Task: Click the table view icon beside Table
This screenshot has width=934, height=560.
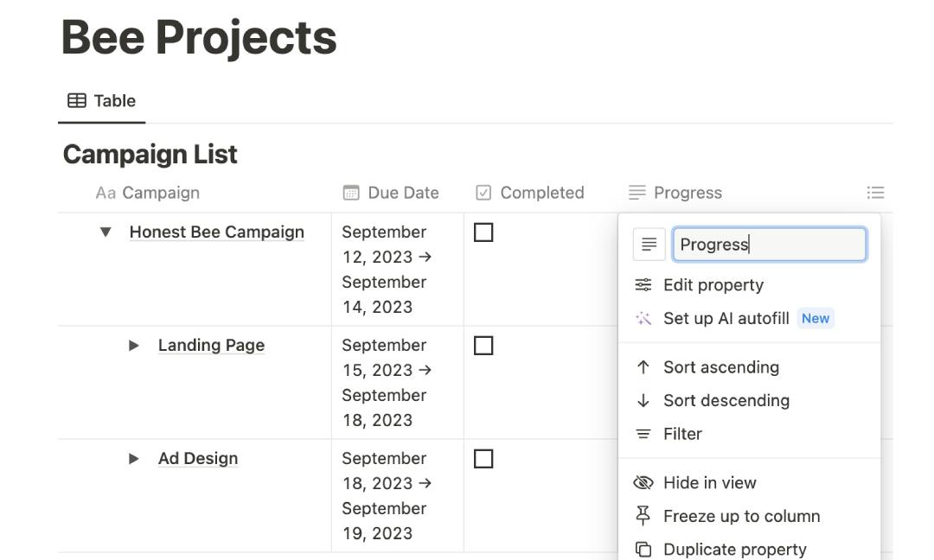Action: pyautogui.click(x=77, y=99)
